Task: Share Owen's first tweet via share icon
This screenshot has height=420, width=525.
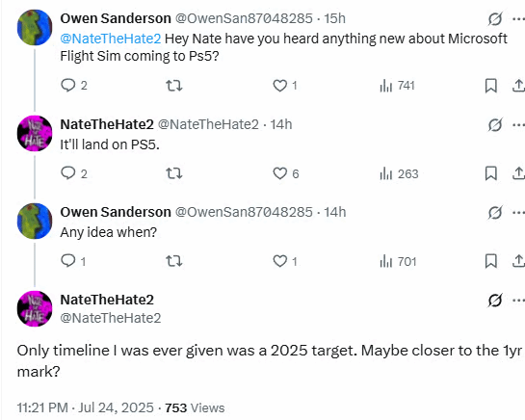Action: pos(518,86)
